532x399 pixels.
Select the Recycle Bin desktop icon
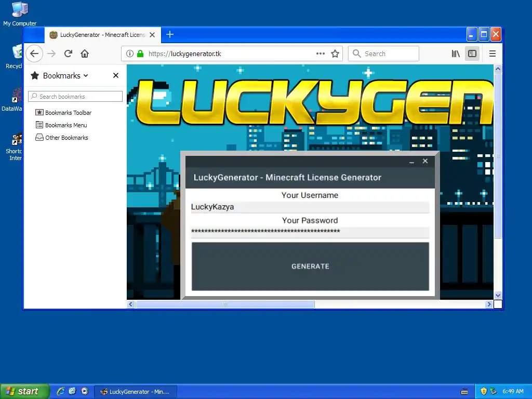14,57
